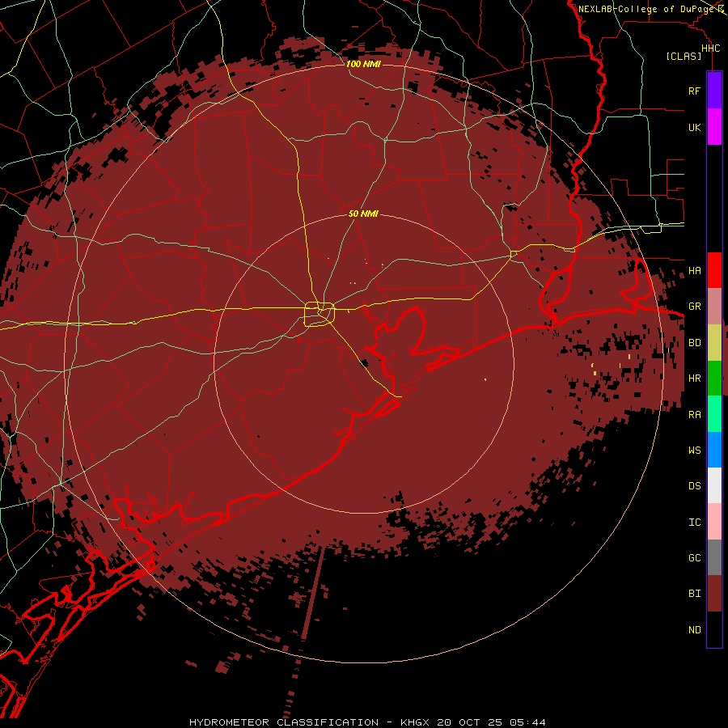
Task: Click the RF legend label
Action: click(x=694, y=91)
